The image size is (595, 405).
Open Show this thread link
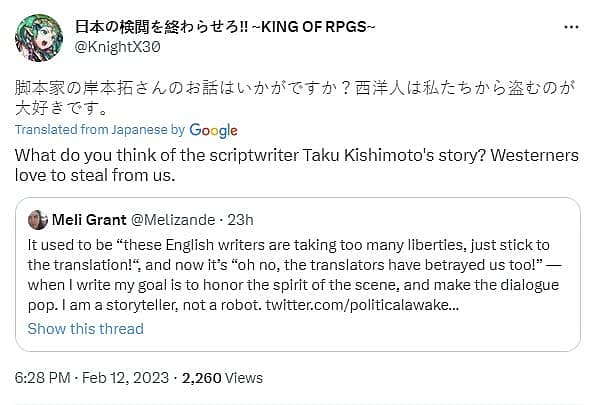86,329
